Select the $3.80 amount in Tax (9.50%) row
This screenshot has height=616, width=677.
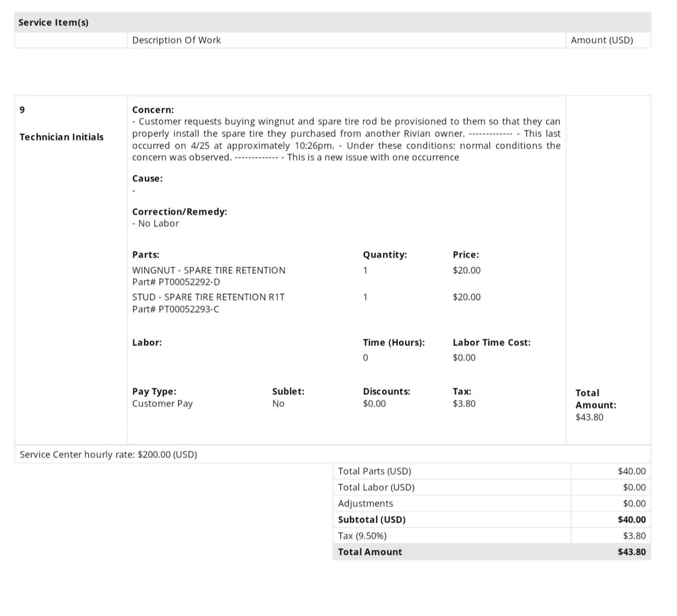634,536
